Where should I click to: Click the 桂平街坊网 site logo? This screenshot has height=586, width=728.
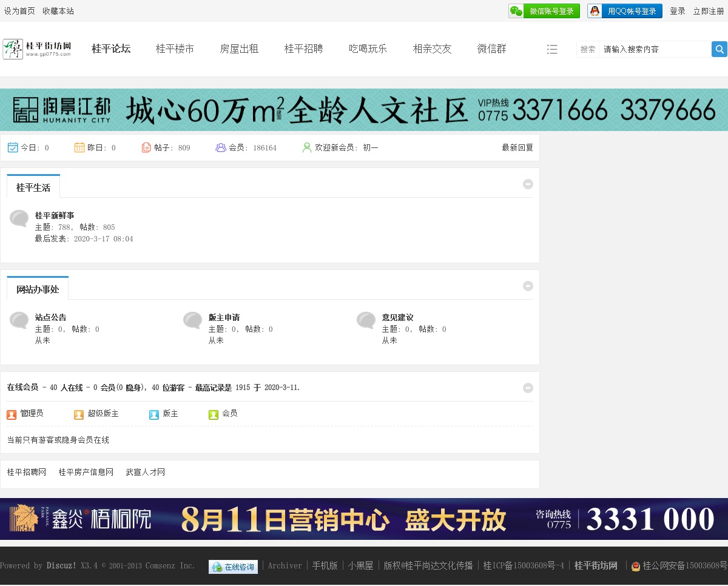(x=38, y=49)
